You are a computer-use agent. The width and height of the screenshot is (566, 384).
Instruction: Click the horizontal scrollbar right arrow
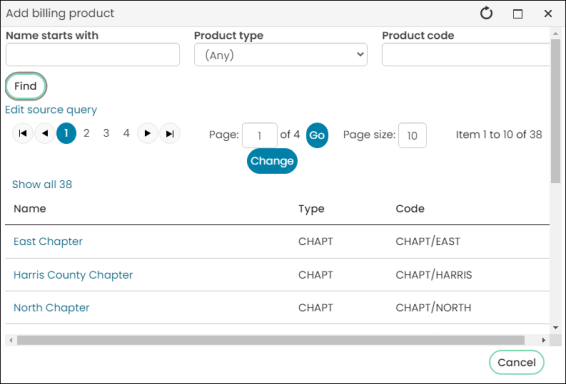(x=543, y=340)
